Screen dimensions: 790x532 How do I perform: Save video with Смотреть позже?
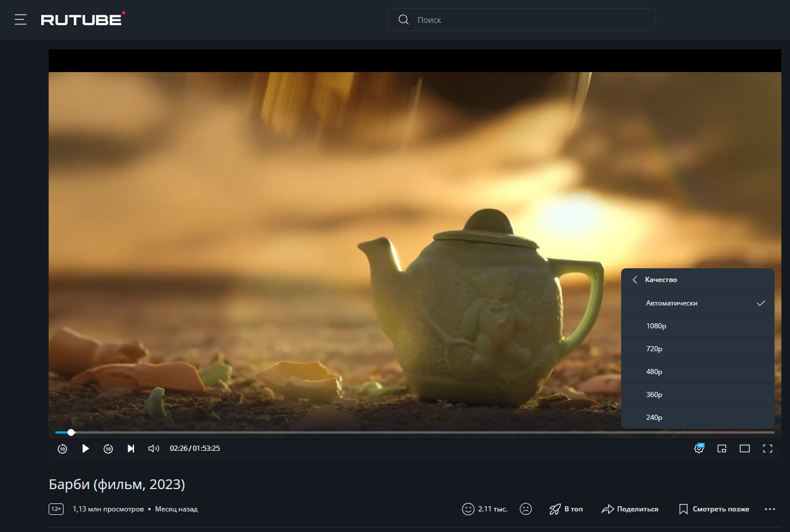point(714,509)
